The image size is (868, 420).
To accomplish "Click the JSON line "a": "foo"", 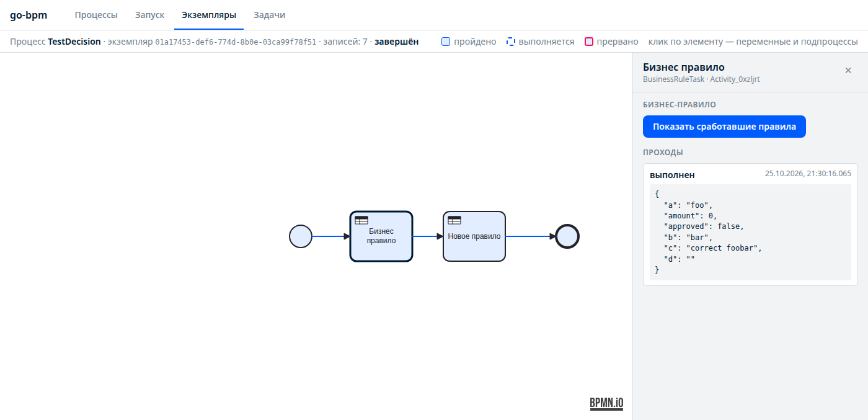I will click(x=688, y=205).
